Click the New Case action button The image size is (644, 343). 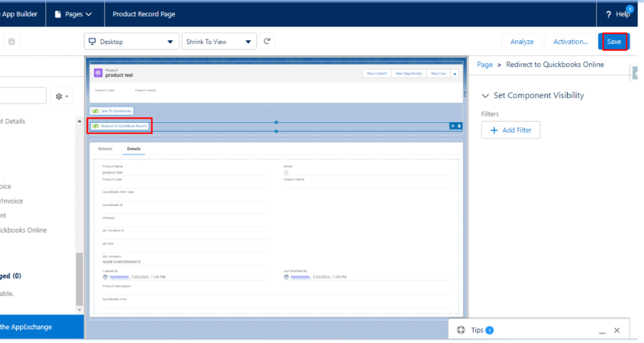coord(438,73)
